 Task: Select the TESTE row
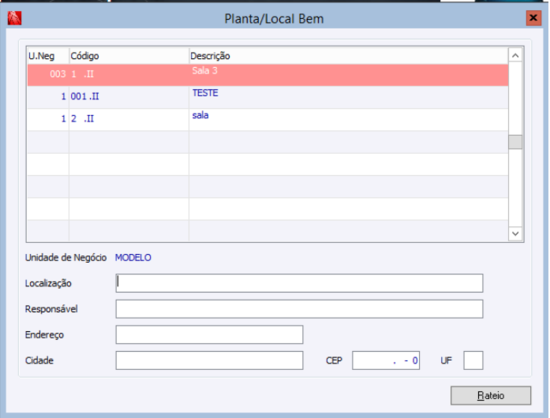tap(268, 97)
